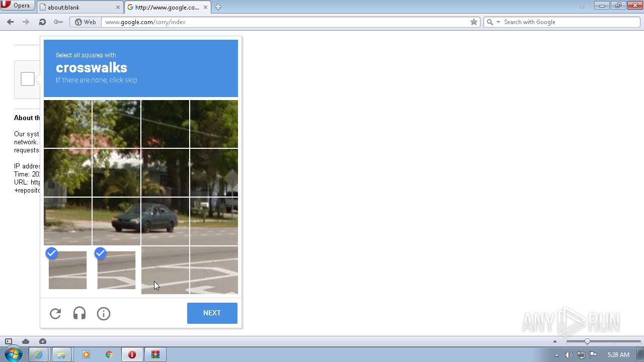Open the zoom dropdown arrow in status bar
Screen dimensions: 644x362
click(x=555, y=341)
